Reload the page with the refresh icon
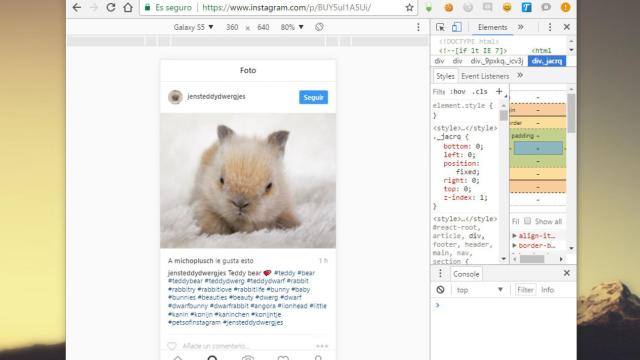Image resolution: width=640 pixels, height=360 pixels. [111, 7]
